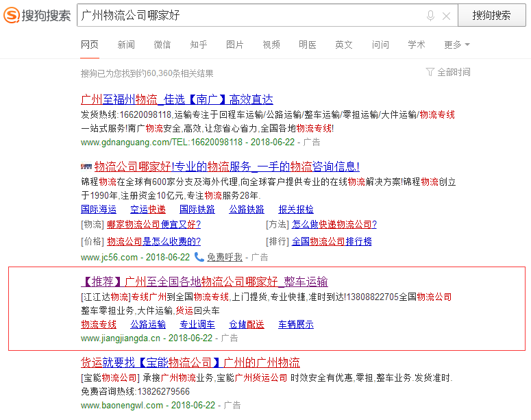This screenshot has width=531, height=420.
Task: Click the 免费呼我 link
Action: coord(225,258)
